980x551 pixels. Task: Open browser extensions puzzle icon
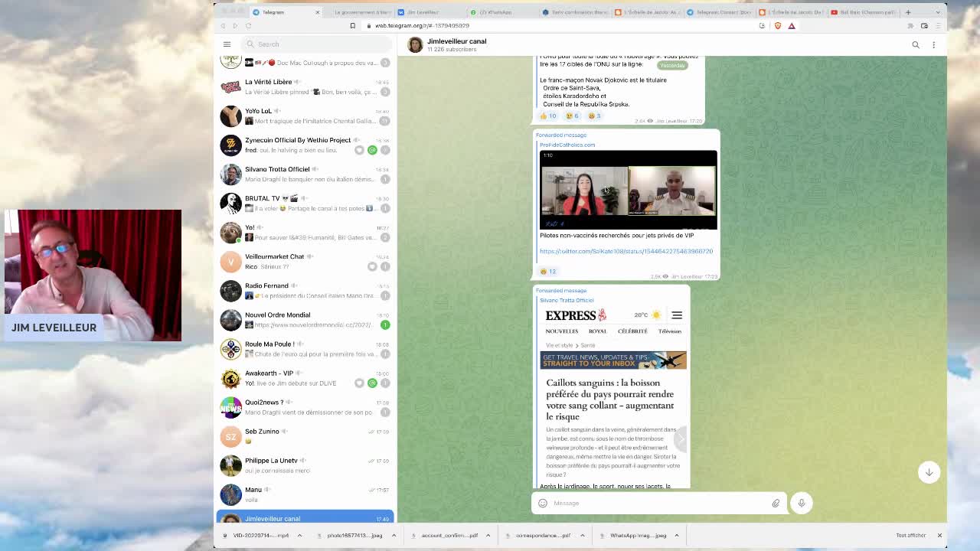pos(910,26)
